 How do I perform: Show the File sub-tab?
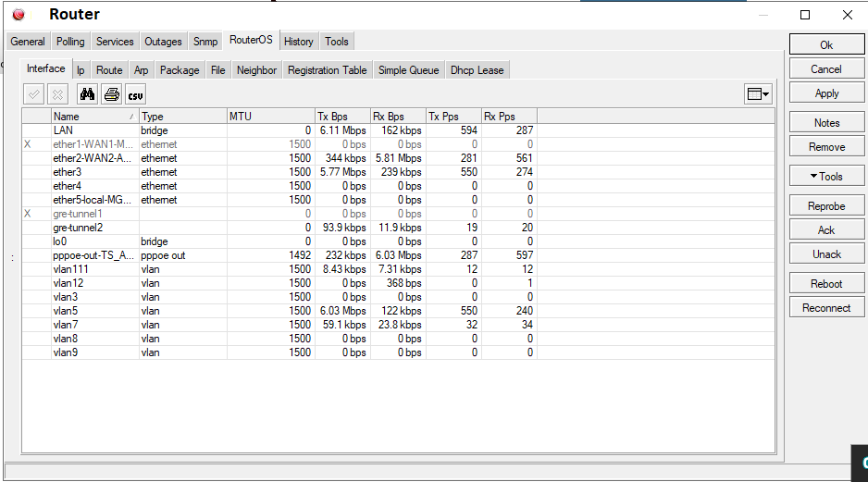218,70
